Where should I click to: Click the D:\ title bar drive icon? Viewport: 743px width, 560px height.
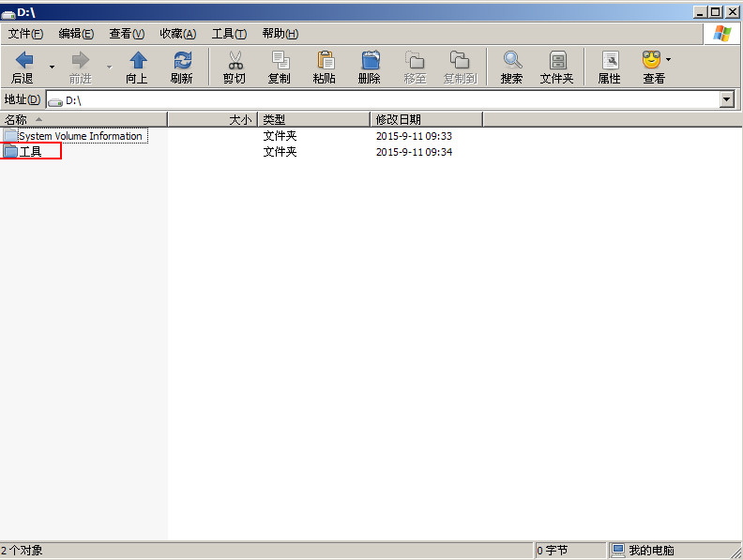point(8,13)
